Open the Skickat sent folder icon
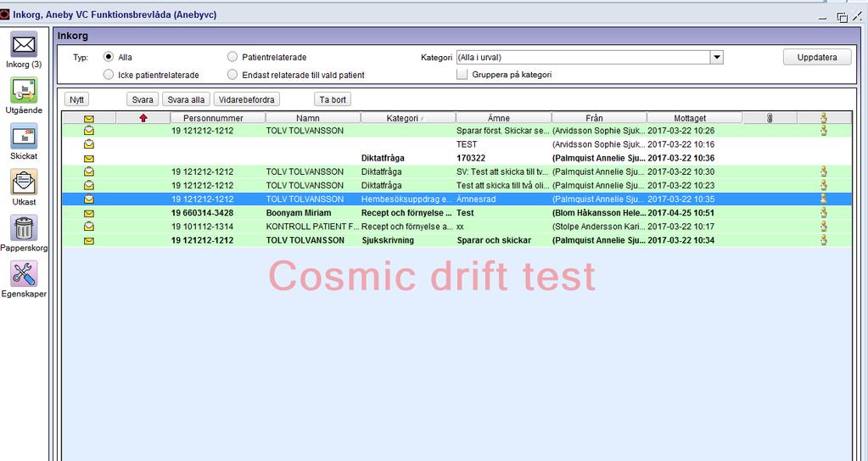Viewport: 868px width, 461px height. (x=24, y=137)
